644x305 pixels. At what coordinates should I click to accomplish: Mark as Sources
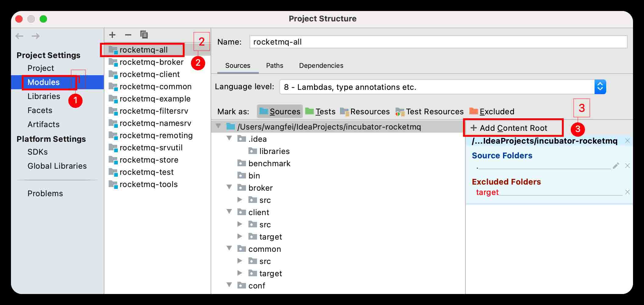click(280, 112)
